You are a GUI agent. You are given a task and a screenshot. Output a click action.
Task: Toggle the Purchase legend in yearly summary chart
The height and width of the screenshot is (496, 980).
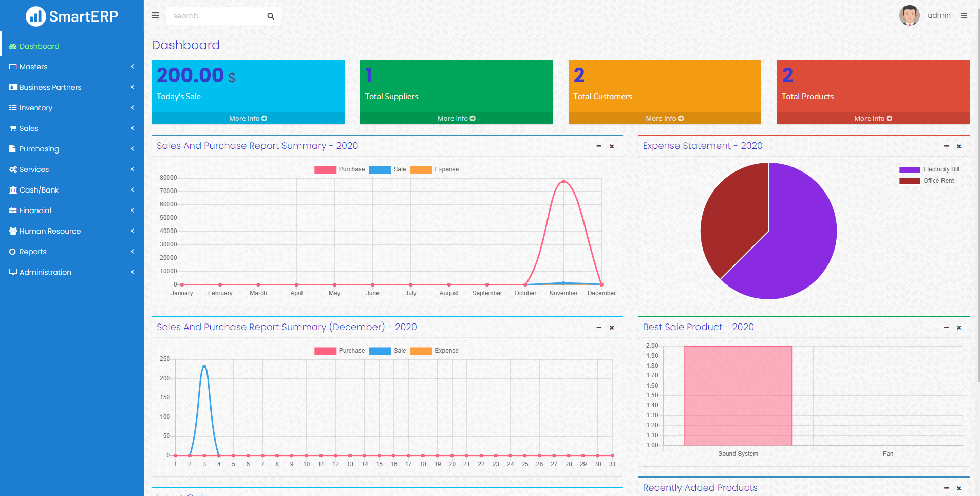tap(340, 169)
